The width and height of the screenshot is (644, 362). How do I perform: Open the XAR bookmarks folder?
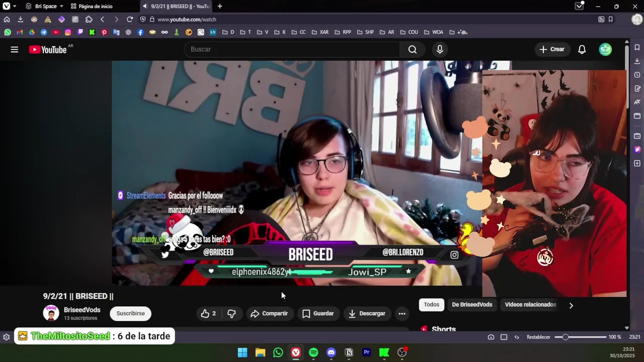point(320,32)
